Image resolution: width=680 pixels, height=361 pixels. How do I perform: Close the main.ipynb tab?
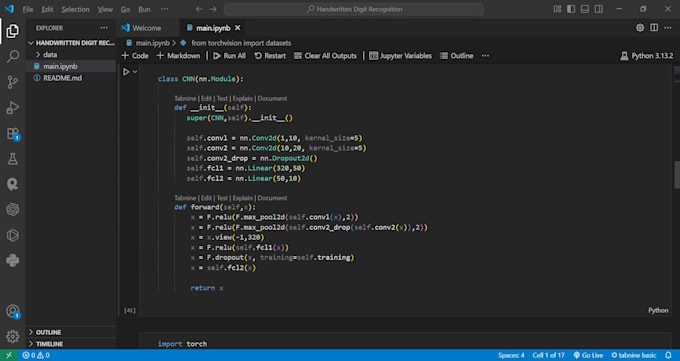pyautogui.click(x=237, y=28)
